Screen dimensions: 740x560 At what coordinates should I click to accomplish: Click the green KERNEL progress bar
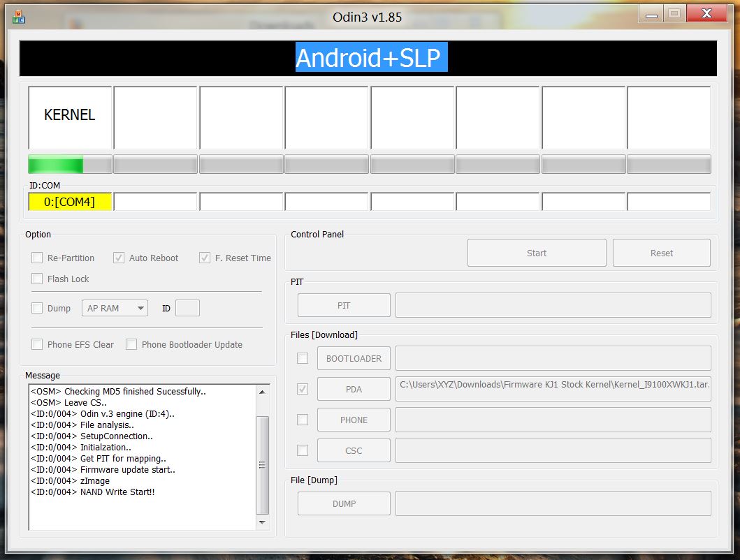tap(70, 164)
